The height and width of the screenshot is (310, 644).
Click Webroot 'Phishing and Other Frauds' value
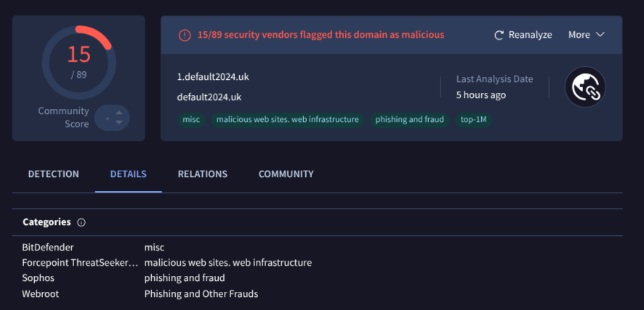coord(201,294)
